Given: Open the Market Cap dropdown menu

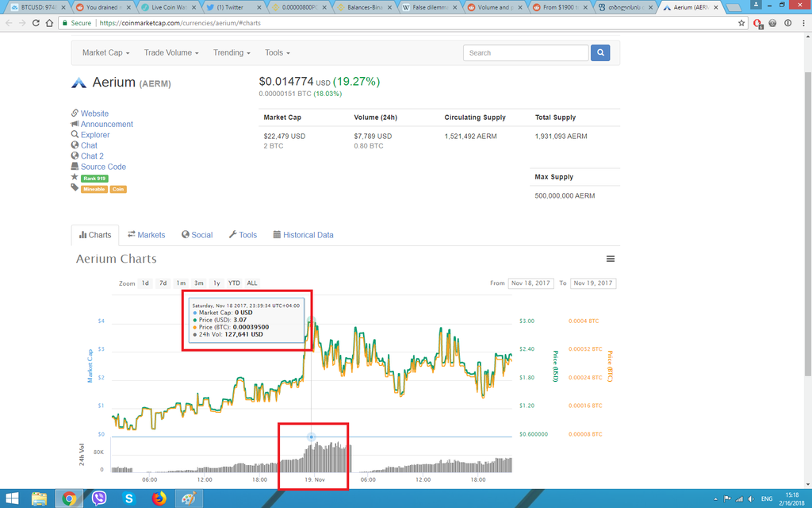Looking at the screenshot, I should pyautogui.click(x=105, y=52).
